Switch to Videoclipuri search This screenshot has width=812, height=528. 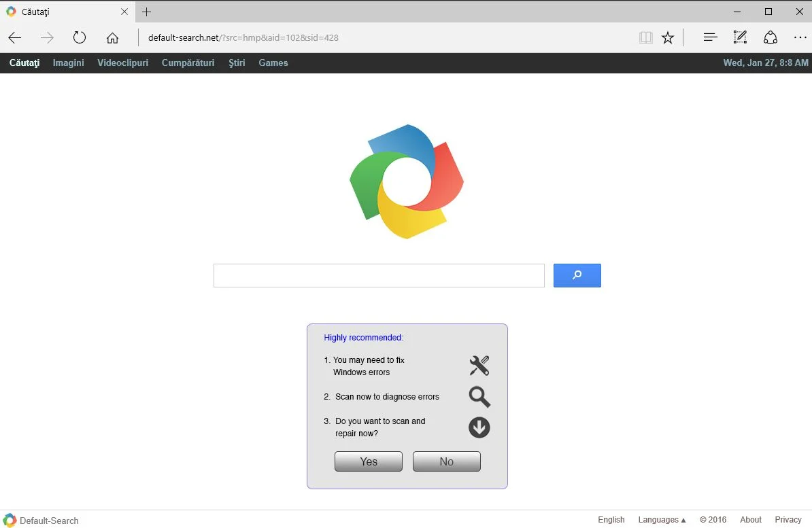[122, 63]
